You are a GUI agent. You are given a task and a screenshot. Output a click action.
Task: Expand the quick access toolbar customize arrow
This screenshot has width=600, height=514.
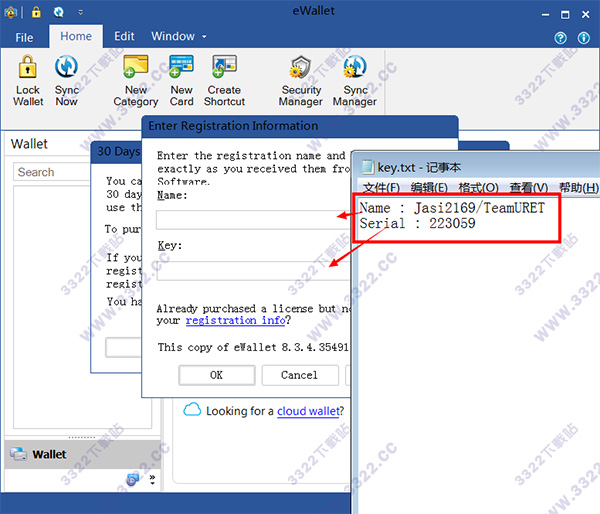(80, 13)
